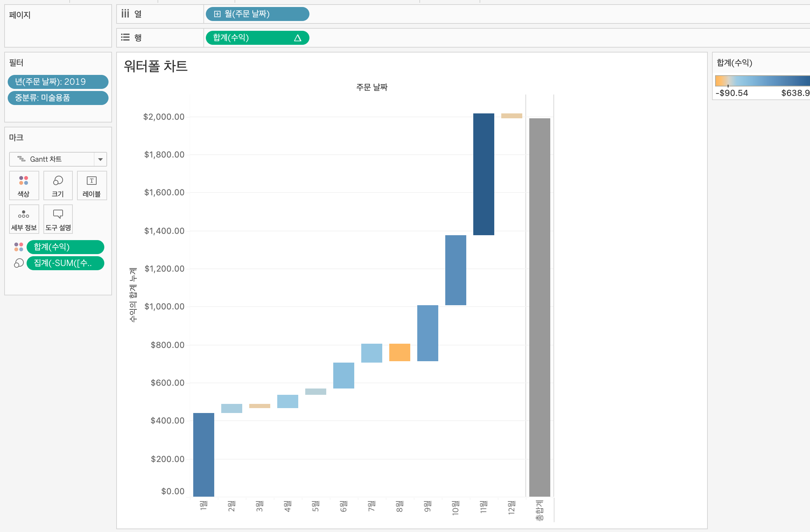The height and width of the screenshot is (532, 810).
Task: Expand the plus on 월(주문 날짜) pill
Action: [217, 14]
